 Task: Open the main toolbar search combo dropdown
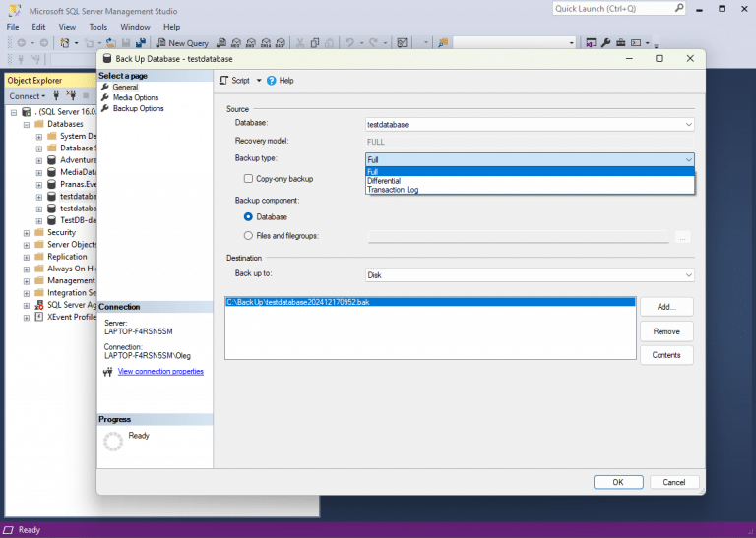[571, 43]
